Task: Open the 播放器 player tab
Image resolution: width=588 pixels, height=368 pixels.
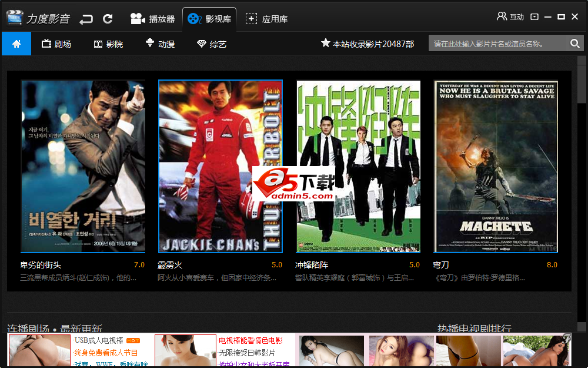Action: tap(153, 19)
